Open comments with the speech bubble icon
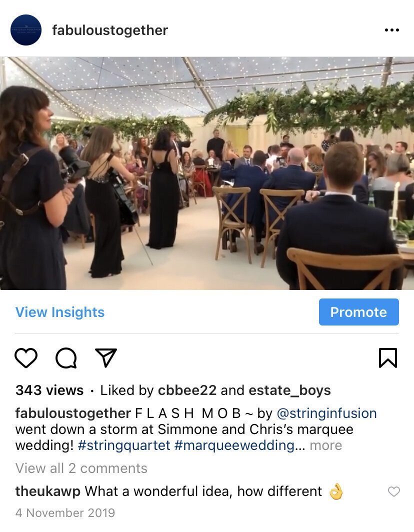This screenshot has width=414, height=532. (66, 358)
